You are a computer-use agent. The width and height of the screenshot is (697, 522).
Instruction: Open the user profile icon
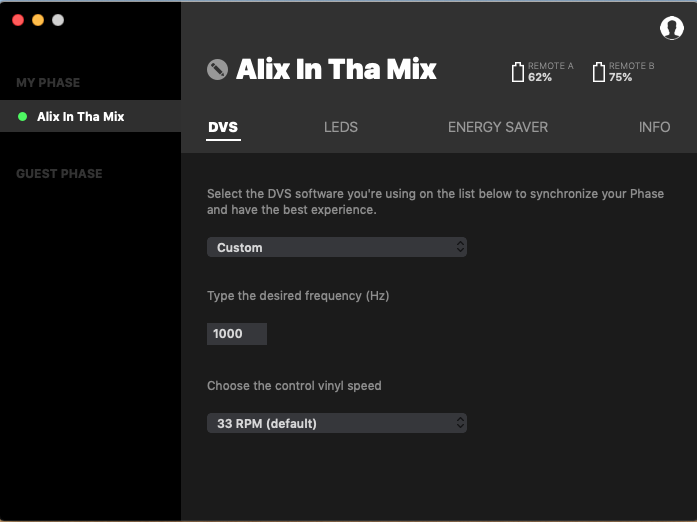[672, 28]
